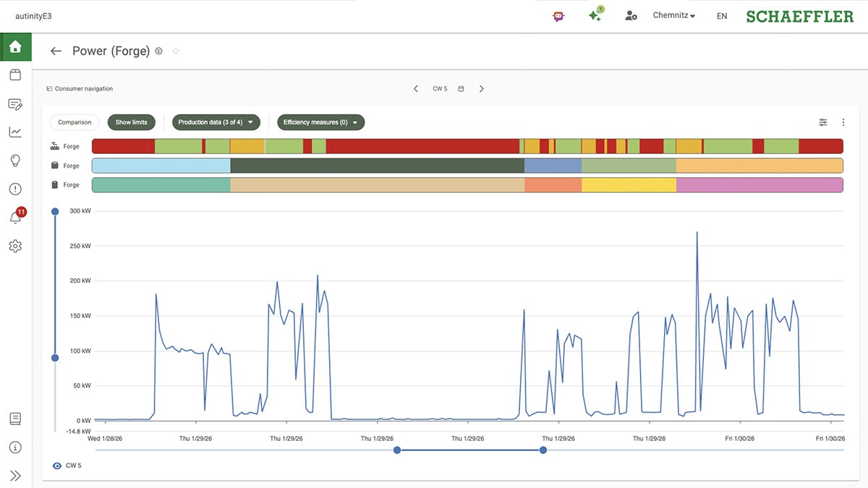The image size is (868, 488).
Task: Open the Chemnitz location dropdown
Action: pos(673,14)
